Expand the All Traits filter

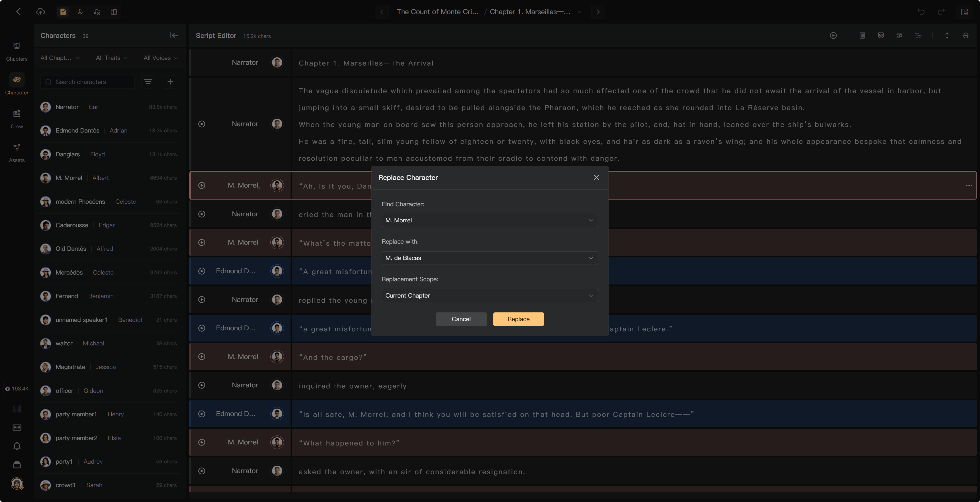111,58
